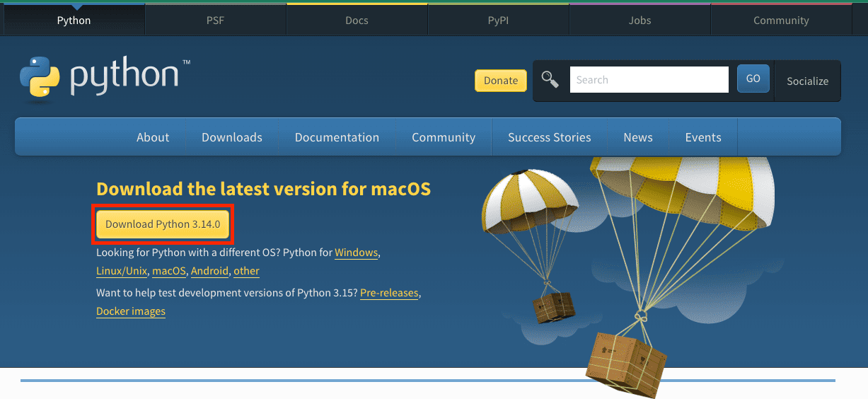The width and height of the screenshot is (868, 399).
Task: Select Success Stories in navigation bar
Action: [549, 137]
